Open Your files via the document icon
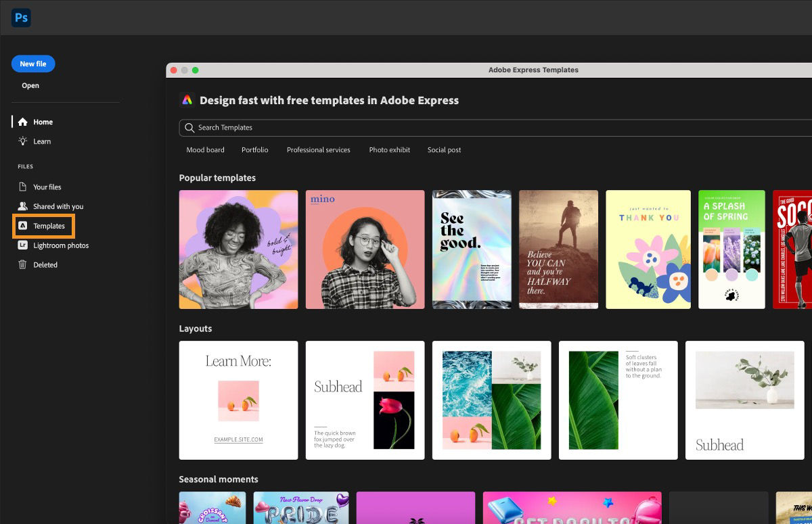812x524 pixels. click(x=24, y=187)
